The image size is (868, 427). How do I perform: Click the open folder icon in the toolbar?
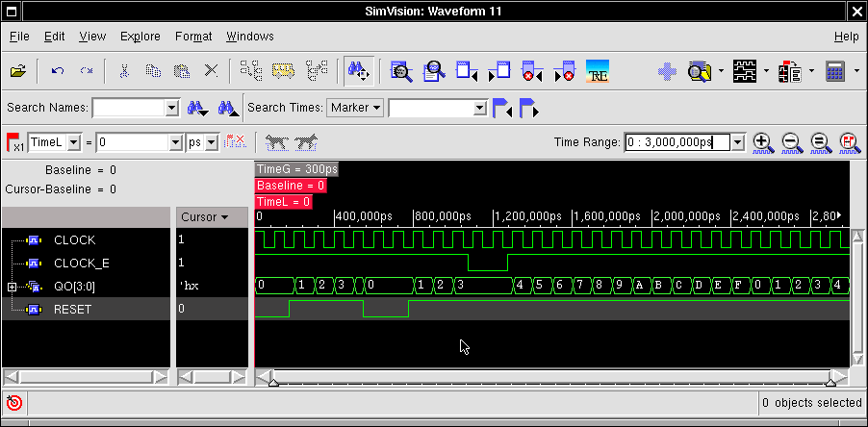coord(18,71)
